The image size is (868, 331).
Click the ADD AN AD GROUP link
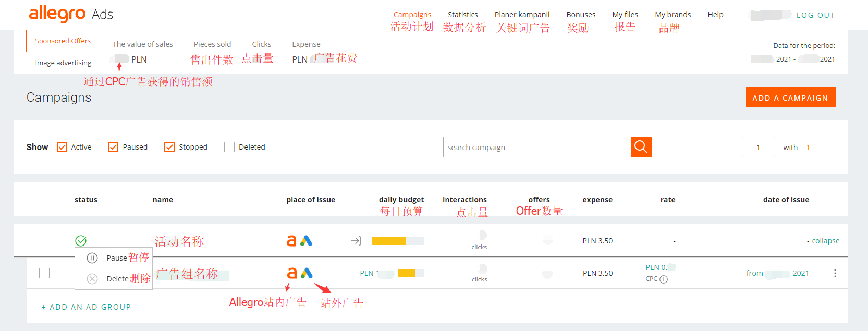[86, 307]
